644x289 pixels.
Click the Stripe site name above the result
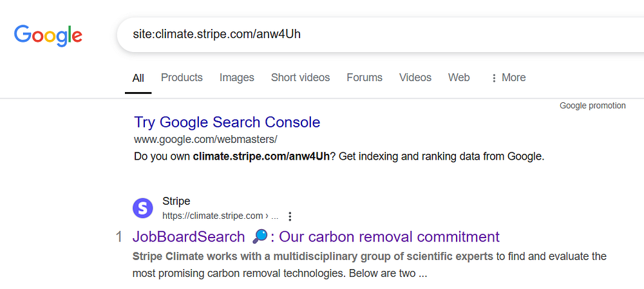coord(176,201)
